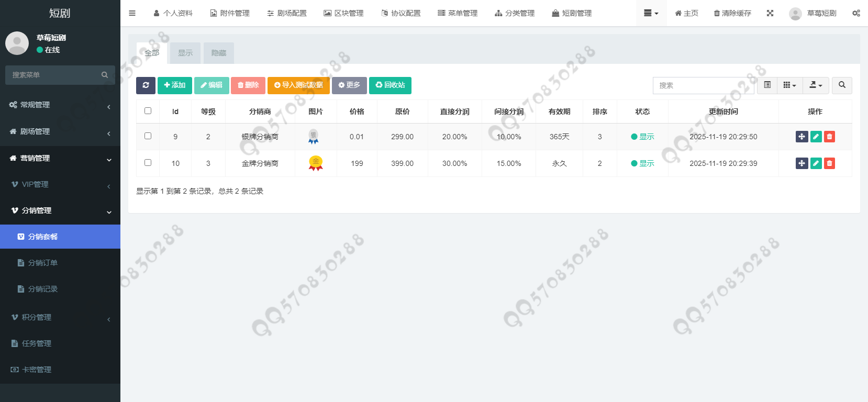Click the magnifier advanced search button
This screenshot has height=402, width=868.
click(x=842, y=85)
